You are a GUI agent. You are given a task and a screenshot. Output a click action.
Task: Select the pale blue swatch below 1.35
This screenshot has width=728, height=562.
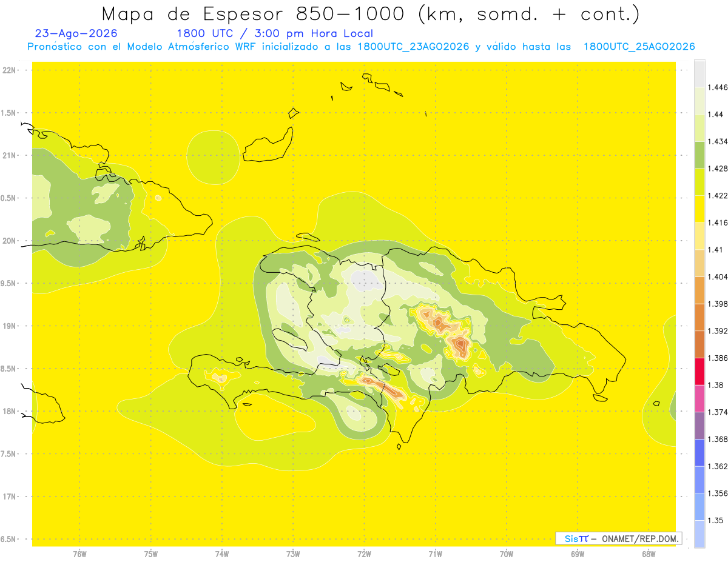[x=699, y=534]
